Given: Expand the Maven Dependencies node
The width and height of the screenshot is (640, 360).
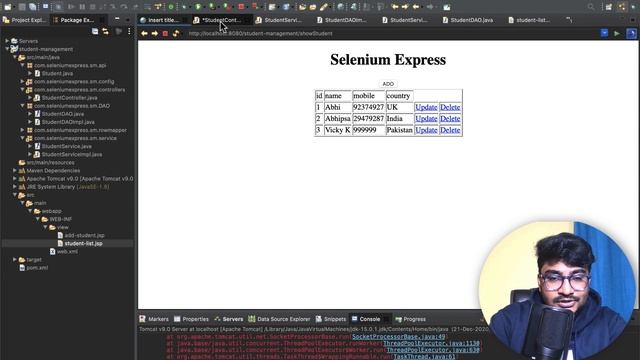Looking at the screenshot, I should [x=15, y=170].
